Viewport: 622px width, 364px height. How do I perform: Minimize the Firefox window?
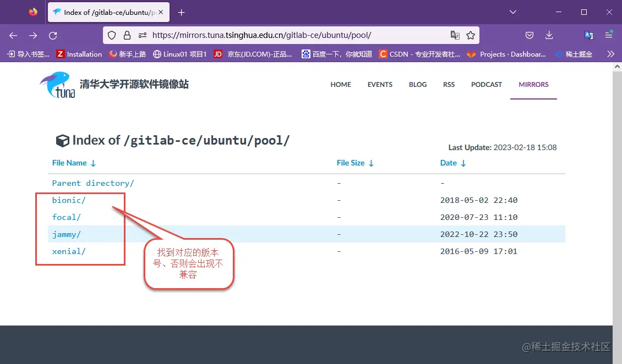pyautogui.click(x=559, y=12)
